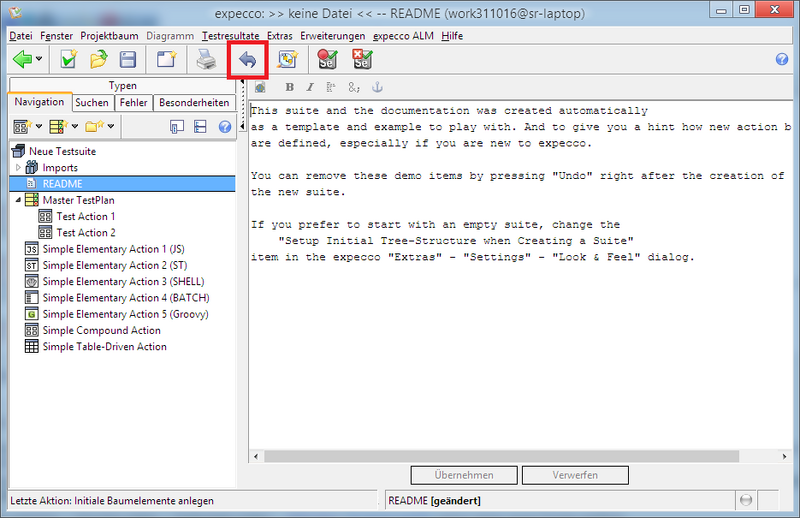The width and height of the screenshot is (800, 518).
Task: Expand the Imports tree node
Action: point(18,167)
